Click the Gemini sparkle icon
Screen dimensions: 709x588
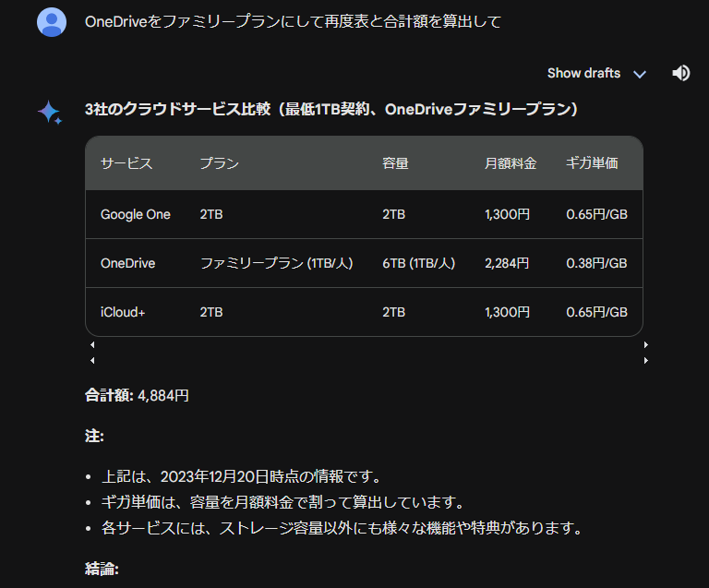coord(50,112)
